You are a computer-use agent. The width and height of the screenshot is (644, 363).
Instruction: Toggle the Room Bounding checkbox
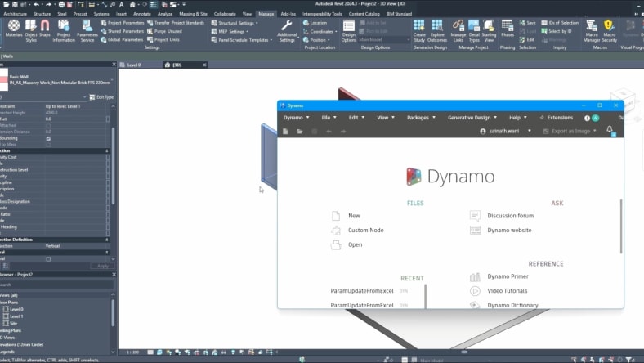pyautogui.click(x=48, y=138)
